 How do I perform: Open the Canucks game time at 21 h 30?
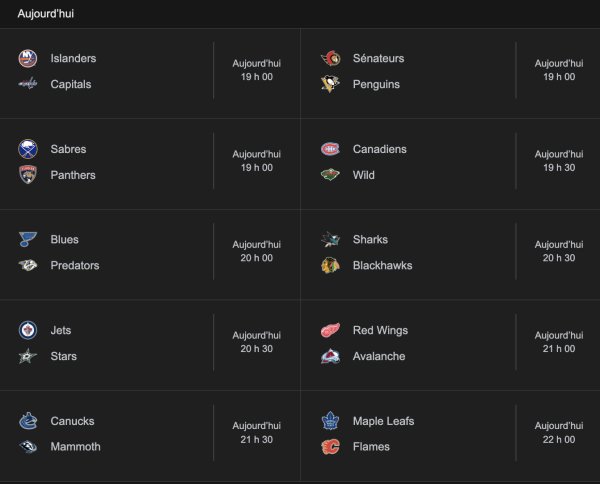[256, 433]
